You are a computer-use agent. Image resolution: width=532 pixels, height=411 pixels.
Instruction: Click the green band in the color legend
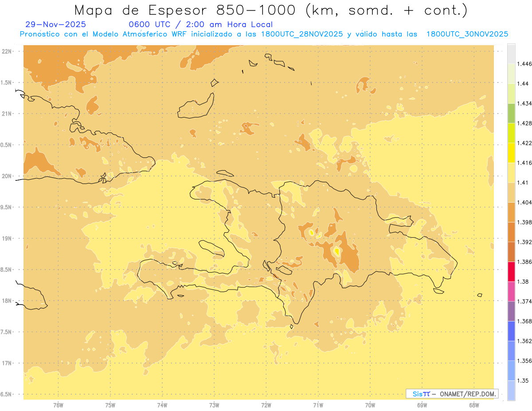pos(511,113)
